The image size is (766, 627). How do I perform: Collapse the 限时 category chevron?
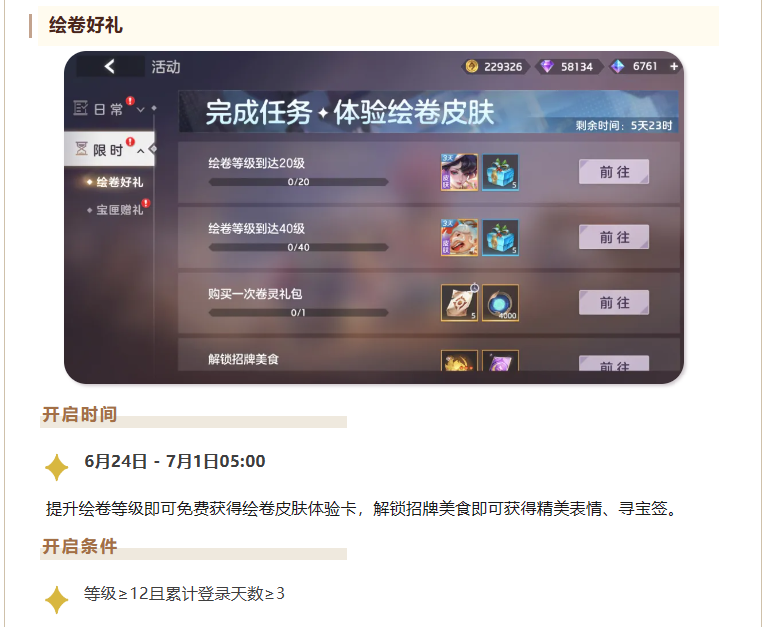(x=141, y=151)
